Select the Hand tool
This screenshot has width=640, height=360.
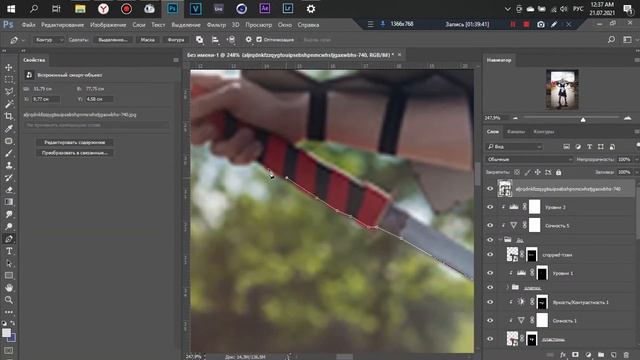tap(9, 288)
